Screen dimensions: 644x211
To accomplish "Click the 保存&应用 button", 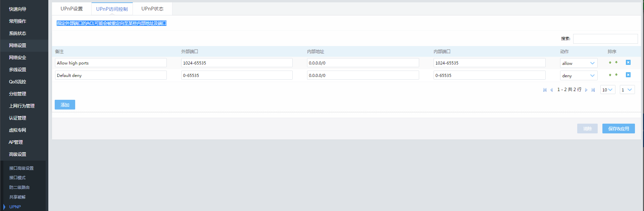I will point(618,129).
